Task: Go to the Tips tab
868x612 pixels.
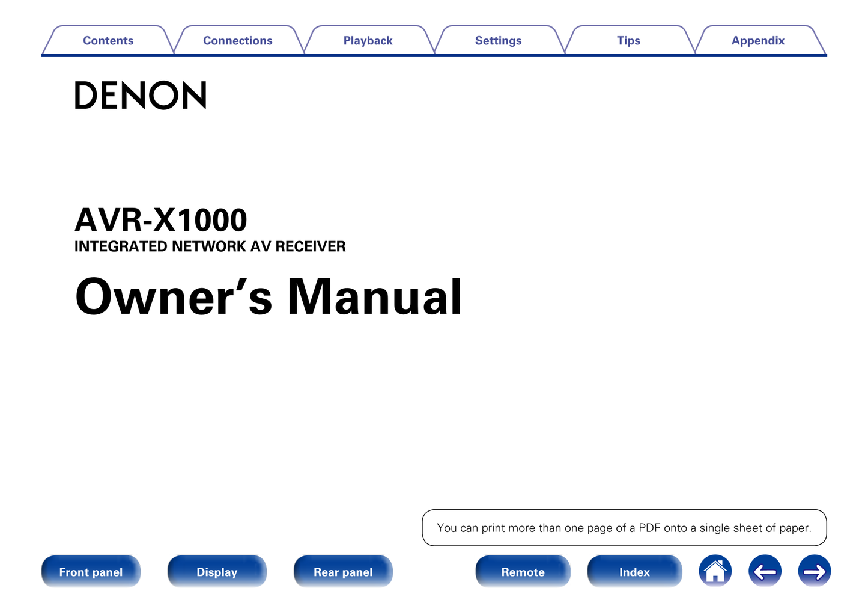Action: tap(628, 41)
